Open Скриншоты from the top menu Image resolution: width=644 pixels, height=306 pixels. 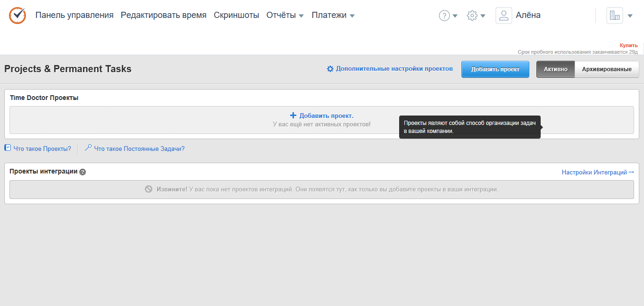point(236,15)
